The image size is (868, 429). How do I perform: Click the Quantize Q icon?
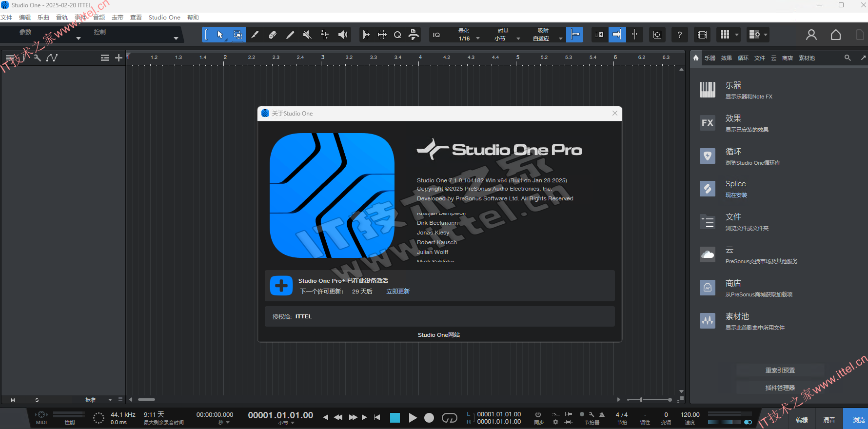click(x=397, y=35)
